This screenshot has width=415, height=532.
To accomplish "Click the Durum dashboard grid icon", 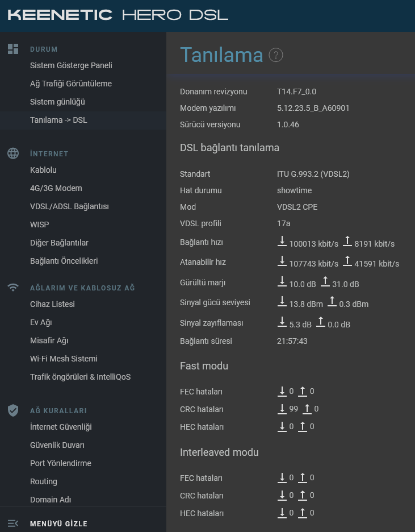I will pos(13,49).
